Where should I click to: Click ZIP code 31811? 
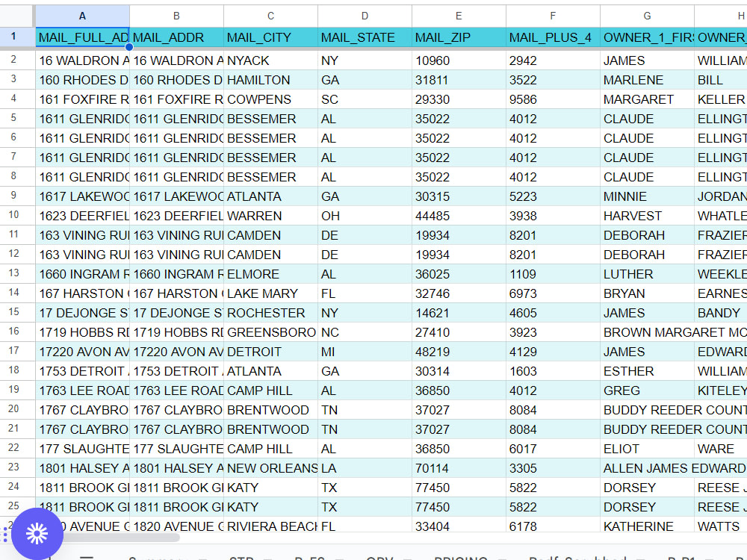pyautogui.click(x=459, y=80)
